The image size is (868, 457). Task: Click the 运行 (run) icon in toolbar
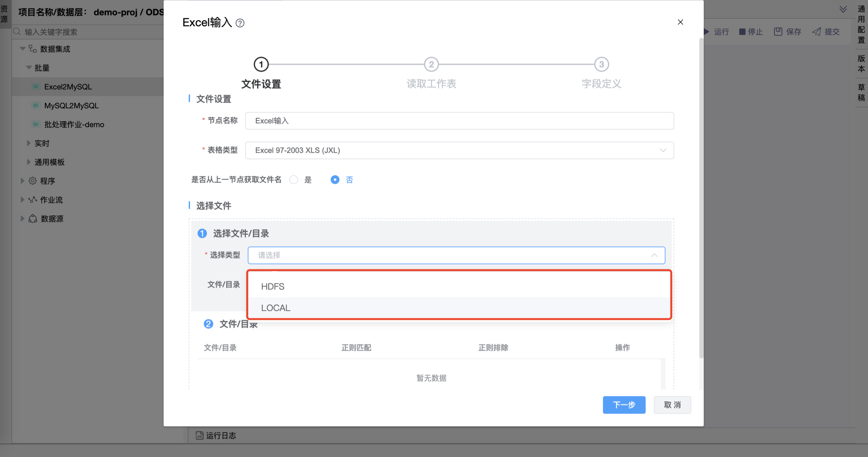706,32
